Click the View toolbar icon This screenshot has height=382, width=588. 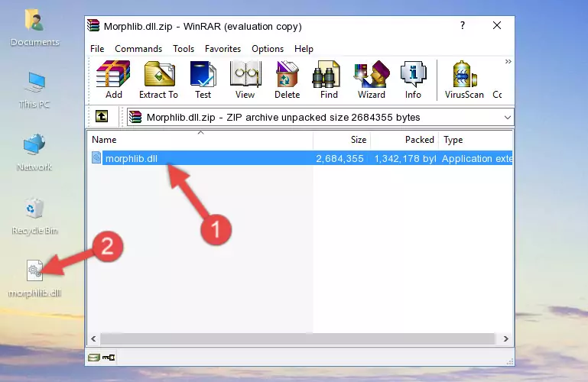(x=245, y=79)
